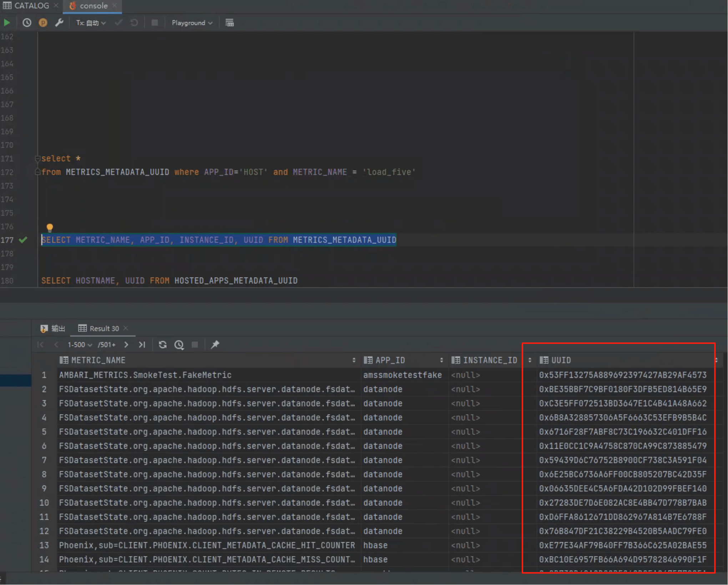Click the METRICS_METADATA_UUID table name on line 172
The height and width of the screenshot is (585, 728).
pos(117,172)
